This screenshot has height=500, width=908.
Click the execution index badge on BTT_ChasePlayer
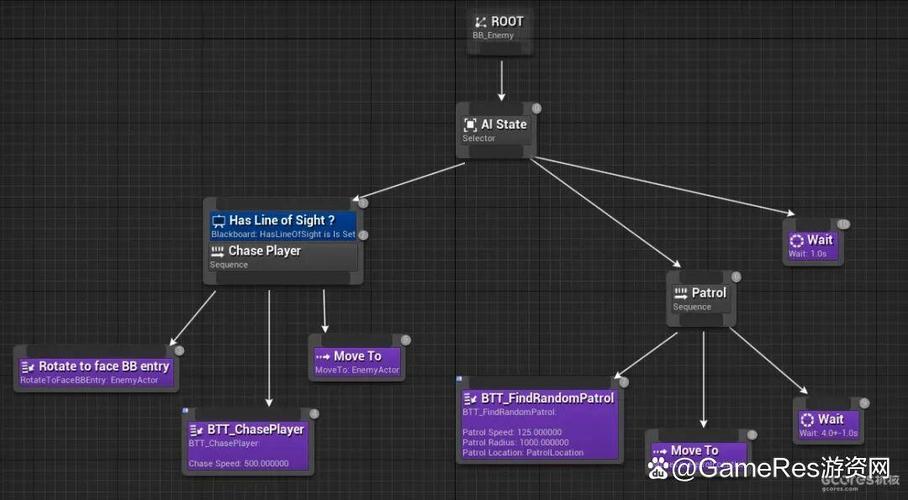[x=314, y=414]
